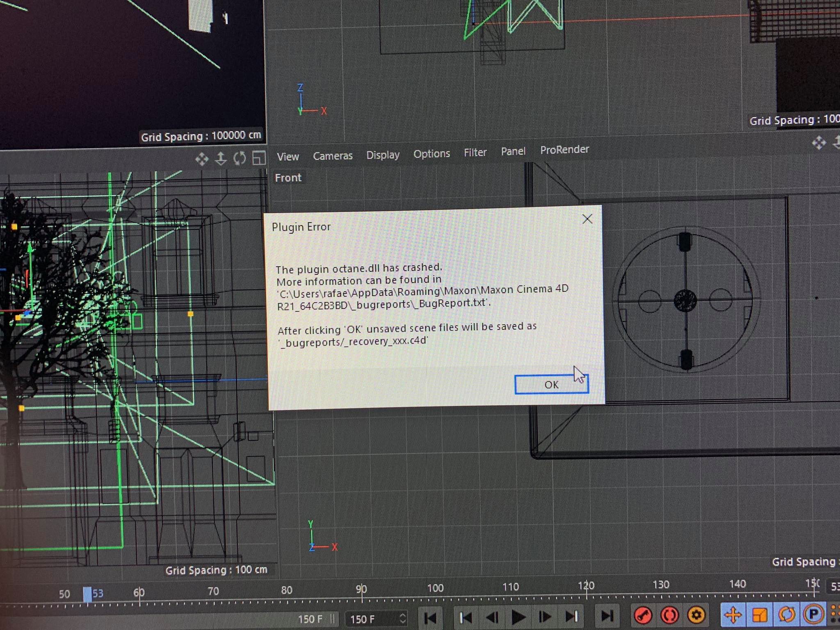Go to start of animation

[x=430, y=617]
